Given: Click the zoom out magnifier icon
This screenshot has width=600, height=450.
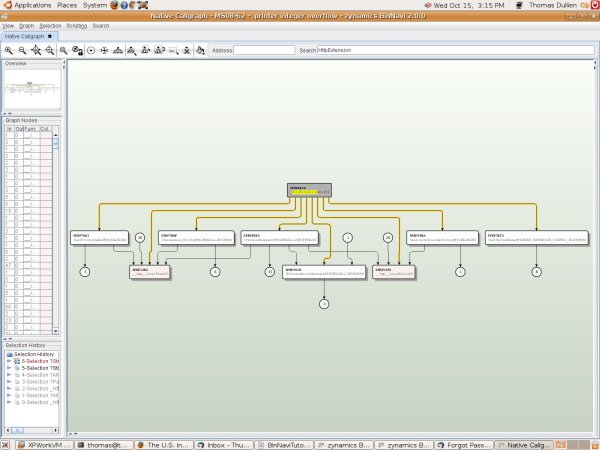Looking at the screenshot, I should point(22,50).
